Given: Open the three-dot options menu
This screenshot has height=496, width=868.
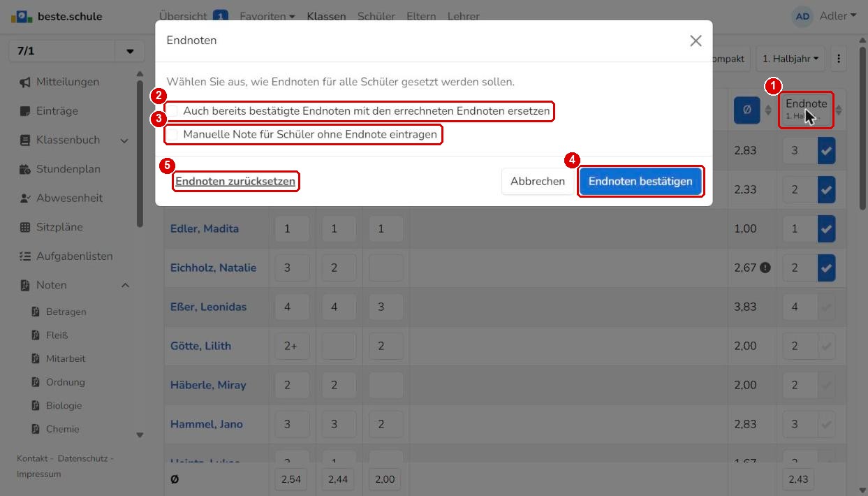Looking at the screenshot, I should click(x=839, y=59).
